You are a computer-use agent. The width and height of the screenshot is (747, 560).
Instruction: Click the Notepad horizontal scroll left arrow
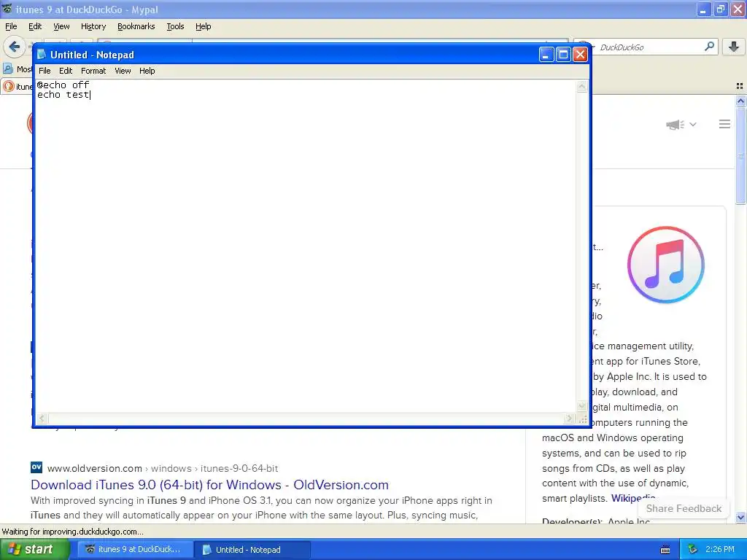[x=42, y=419]
